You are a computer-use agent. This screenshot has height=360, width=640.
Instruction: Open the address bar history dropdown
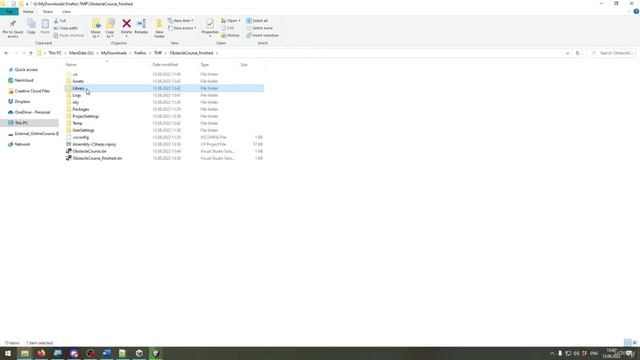[567, 53]
